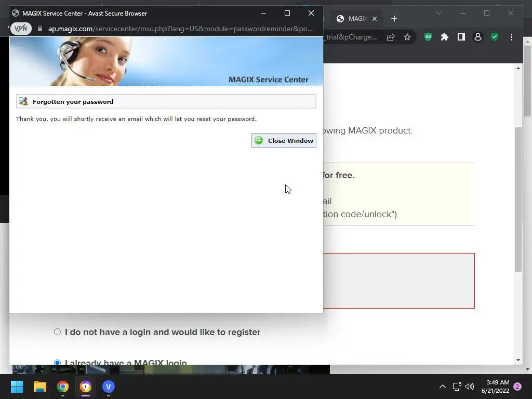Click the globe icon in popup title bar
Screen dimensions: 532x399
[15, 13]
